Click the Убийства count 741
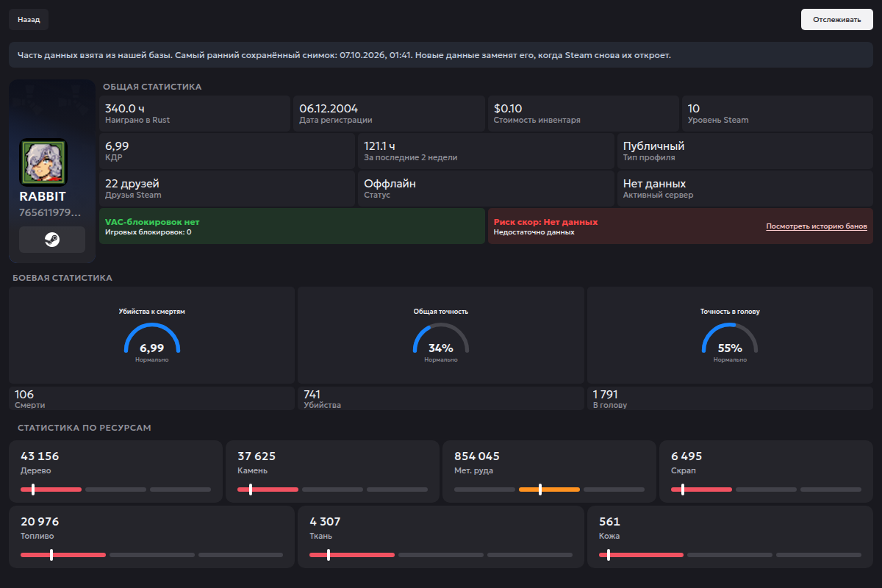Screen dimensions: 882x588 coord(312,395)
